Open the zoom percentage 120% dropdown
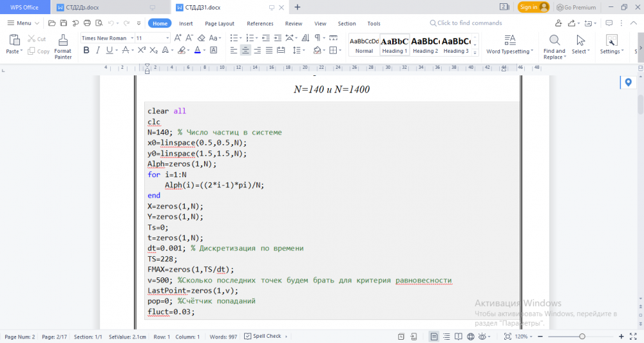Image resolution: width=644 pixels, height=343 pixels. tap(523, 337)
